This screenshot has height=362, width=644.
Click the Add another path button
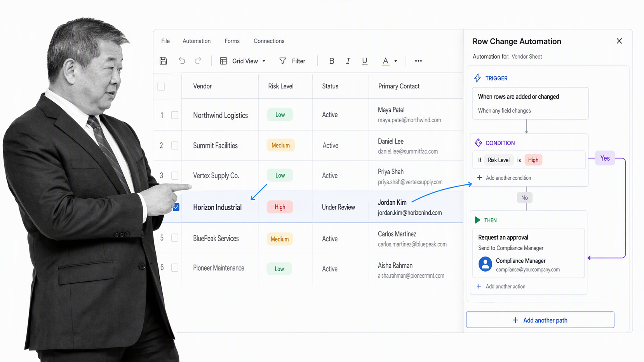click(x=540, y=320)
